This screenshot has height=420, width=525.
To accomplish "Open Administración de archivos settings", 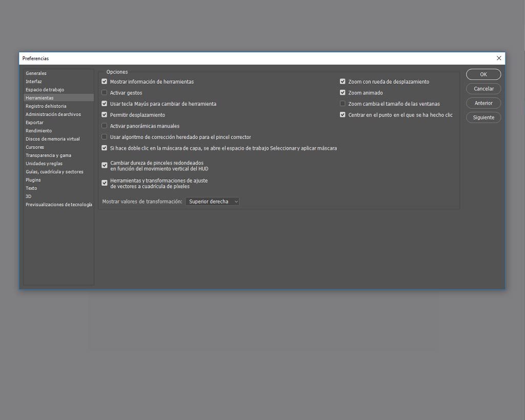I will tap(58, 114).
